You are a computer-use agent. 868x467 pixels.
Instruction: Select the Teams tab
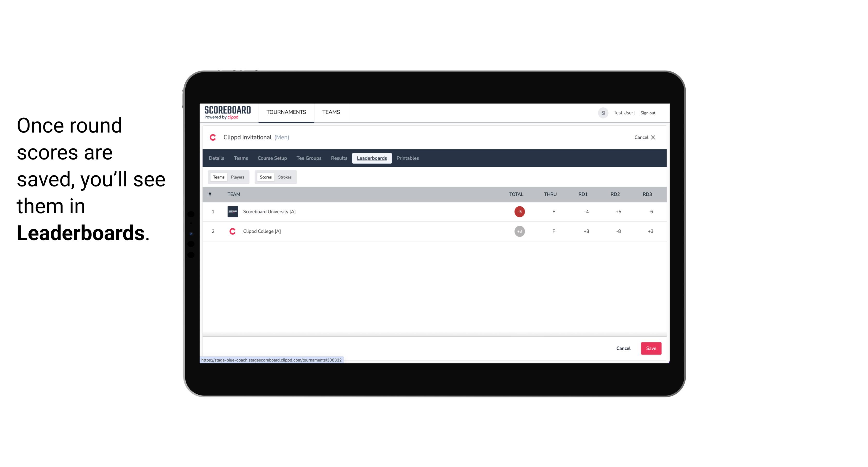[218, 177]
